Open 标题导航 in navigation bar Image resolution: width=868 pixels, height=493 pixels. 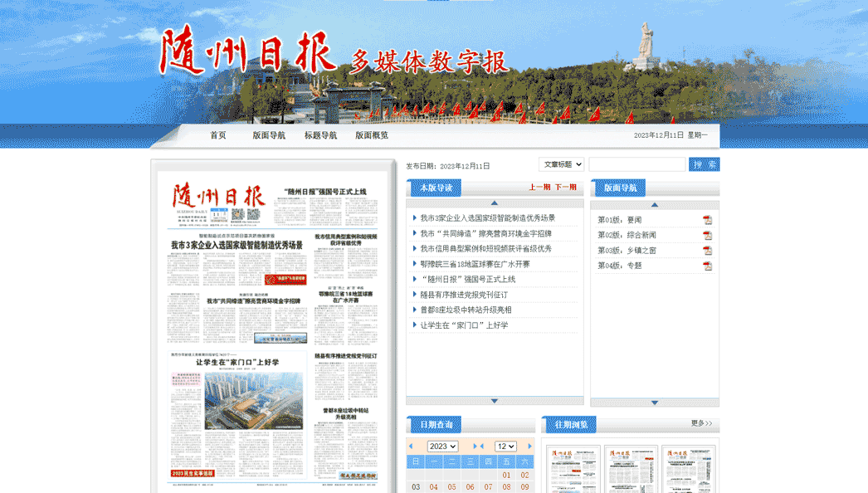[320, 135]
